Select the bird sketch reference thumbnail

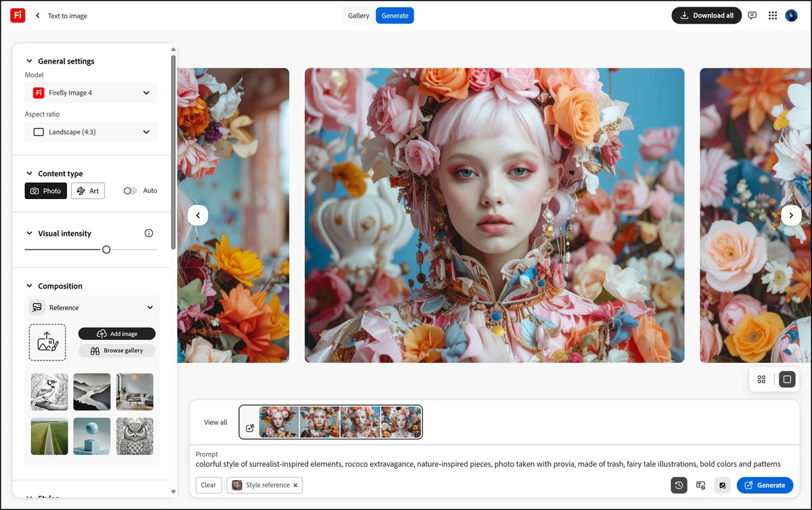click(49, 392)
